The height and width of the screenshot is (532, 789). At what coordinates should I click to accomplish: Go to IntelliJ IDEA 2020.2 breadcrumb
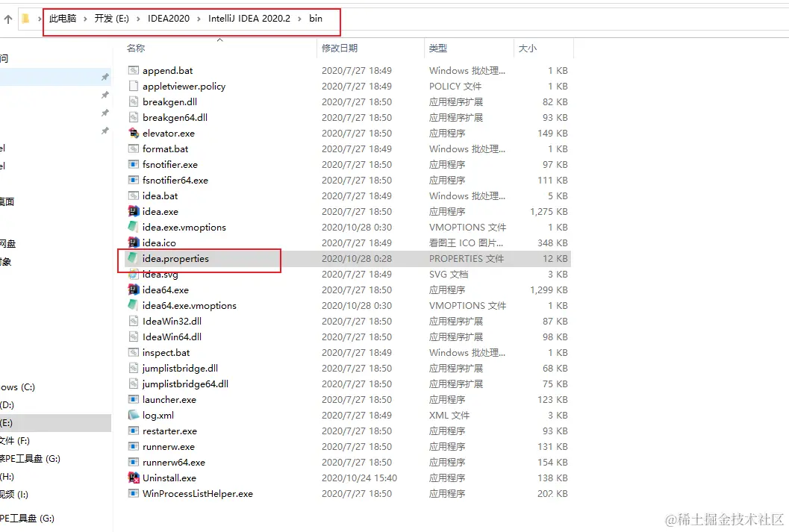(249, 19)
